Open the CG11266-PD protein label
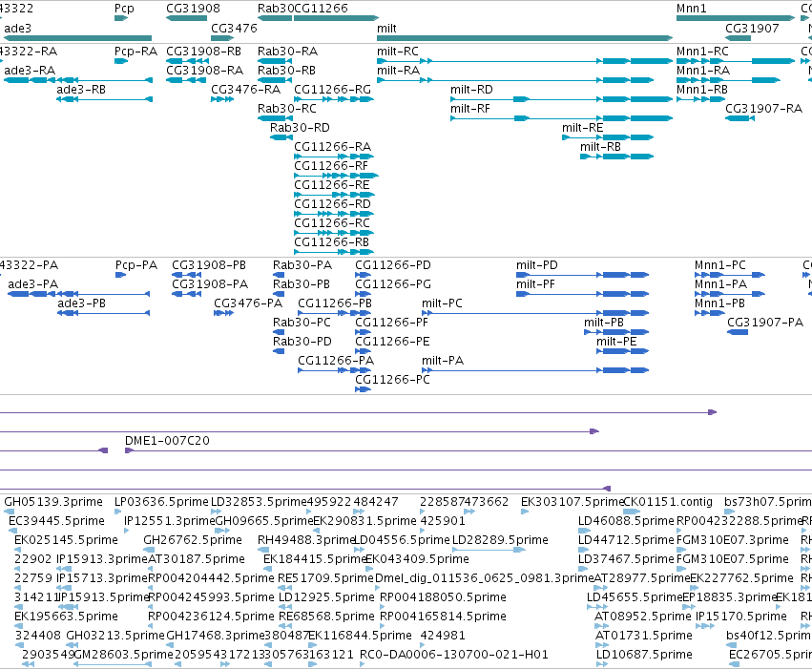812x669 pixels. click(x=393, y=265)
